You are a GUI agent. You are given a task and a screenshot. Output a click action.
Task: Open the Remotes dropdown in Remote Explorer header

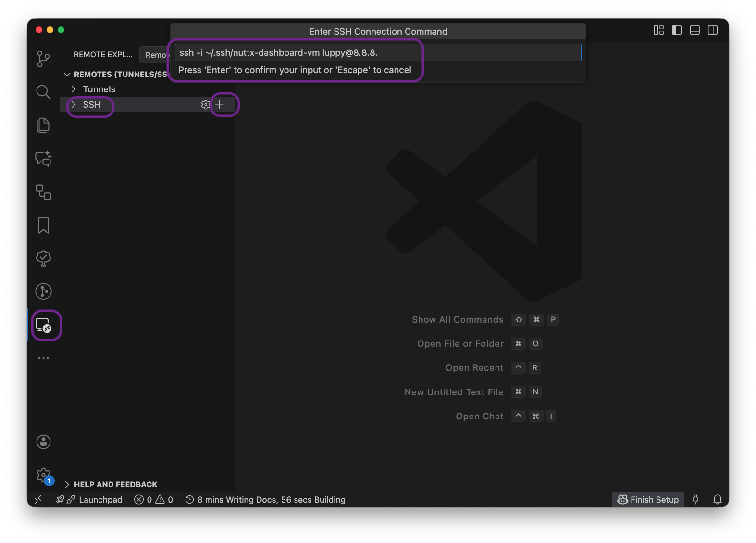155,55
